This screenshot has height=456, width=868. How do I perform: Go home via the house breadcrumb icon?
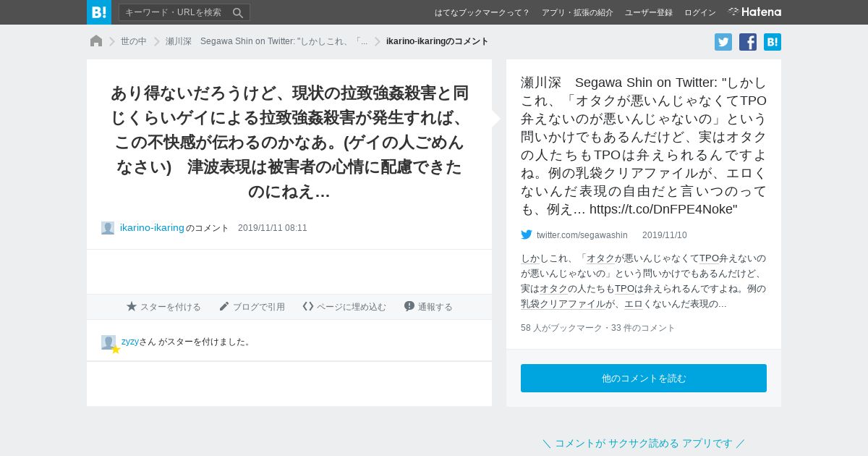tap(96, 41)
